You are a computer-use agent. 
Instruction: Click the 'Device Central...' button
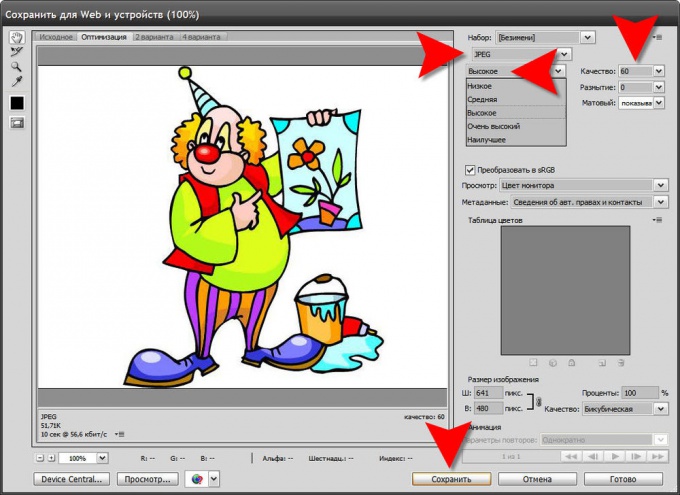72,479
